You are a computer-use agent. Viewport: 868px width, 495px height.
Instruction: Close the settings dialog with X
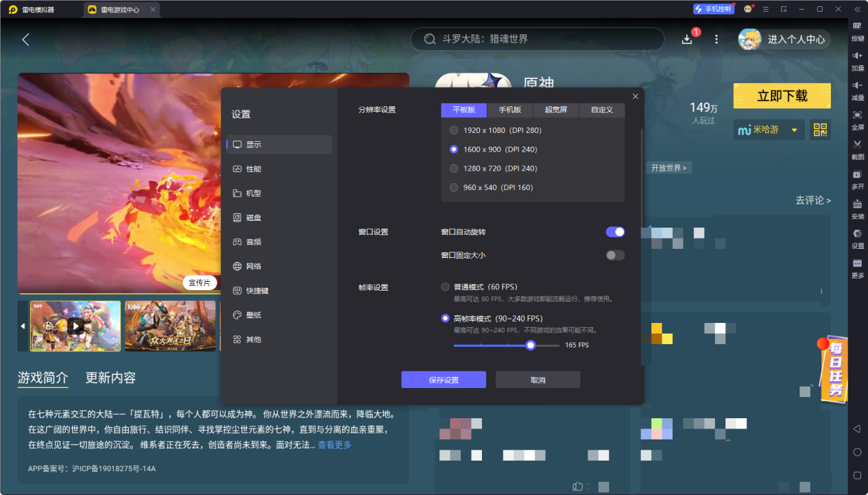coord(635,97)
